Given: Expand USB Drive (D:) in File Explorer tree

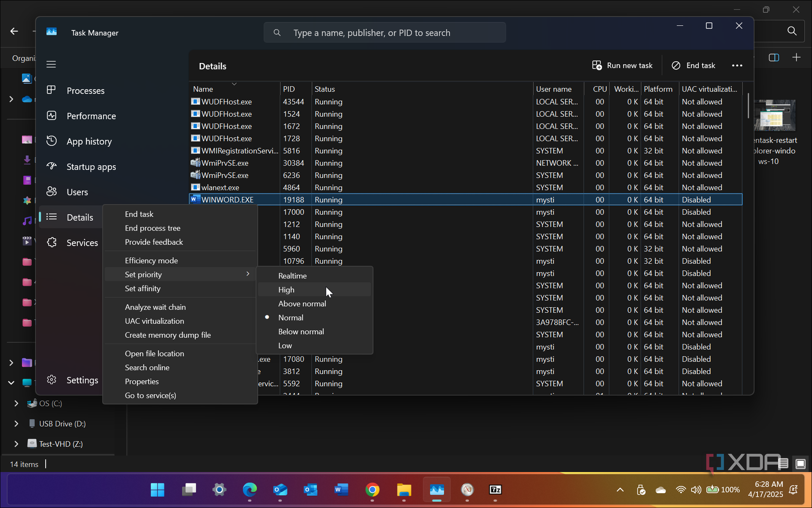Looking at the screenshot, I should pyautogui.click(x=16, y=423).
